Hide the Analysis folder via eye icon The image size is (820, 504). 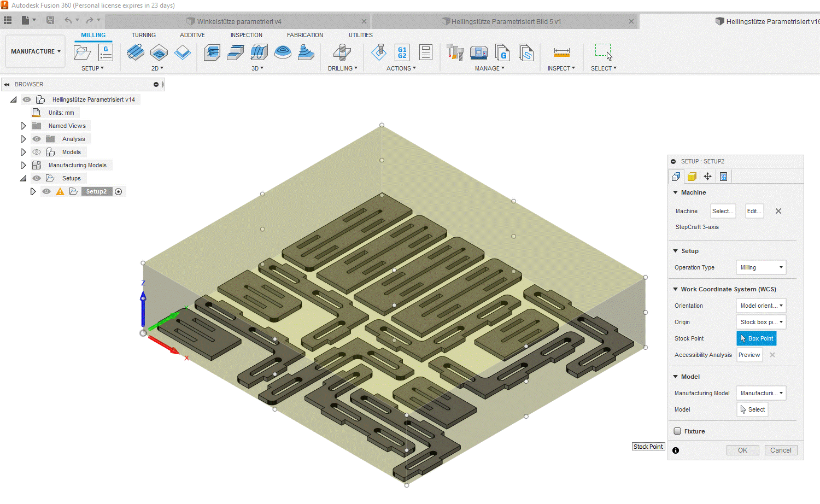point(37,139)
